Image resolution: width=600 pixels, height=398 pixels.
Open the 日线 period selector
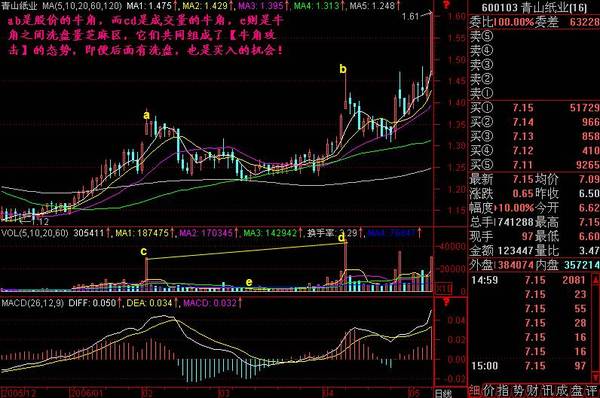[x=443, y=393]
